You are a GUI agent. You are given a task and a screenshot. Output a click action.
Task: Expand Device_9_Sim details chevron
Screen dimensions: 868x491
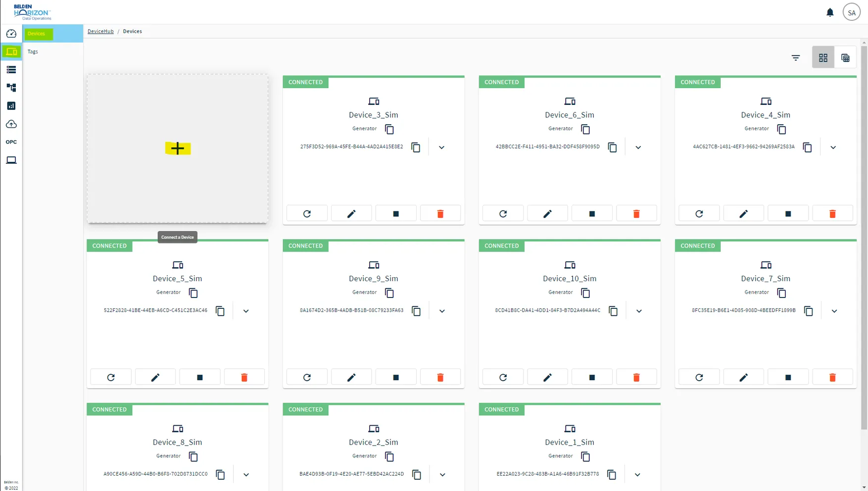(x=442, y=311)
